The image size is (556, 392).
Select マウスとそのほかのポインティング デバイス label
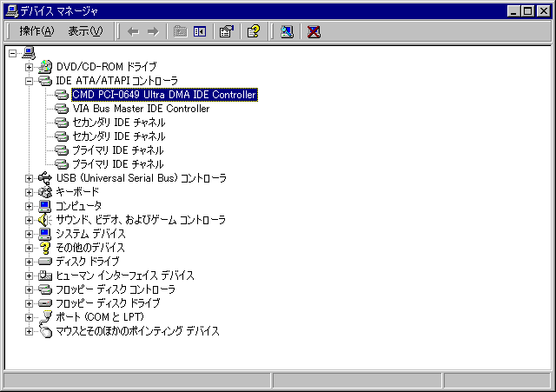click(137, 331)
